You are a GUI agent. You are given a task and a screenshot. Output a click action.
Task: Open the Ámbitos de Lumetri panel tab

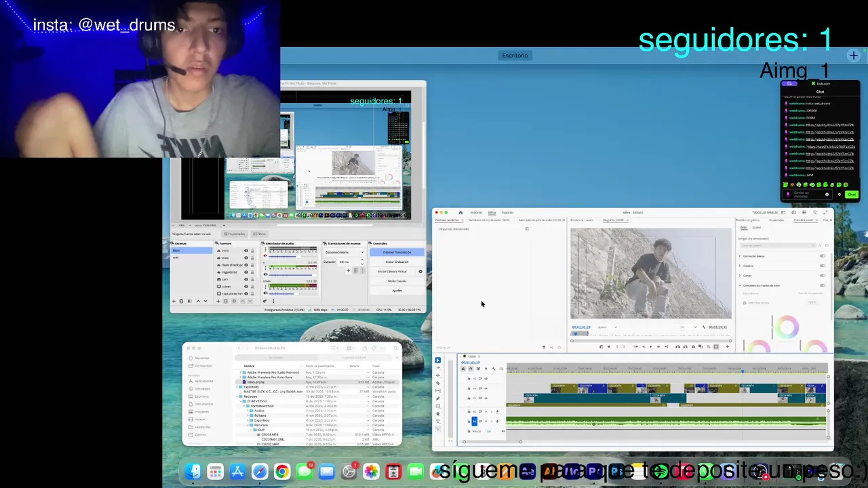(x=582, y=220)
